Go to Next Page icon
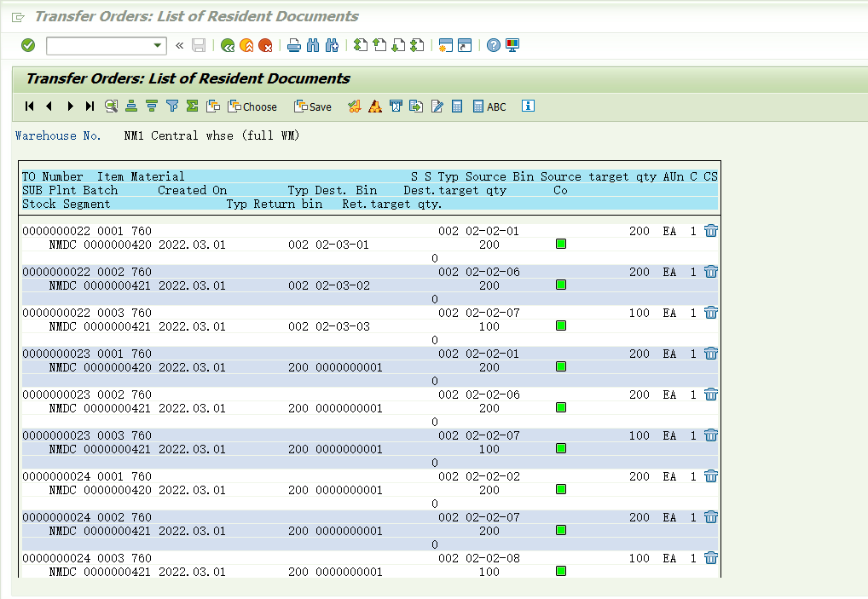 pos(398,45)
